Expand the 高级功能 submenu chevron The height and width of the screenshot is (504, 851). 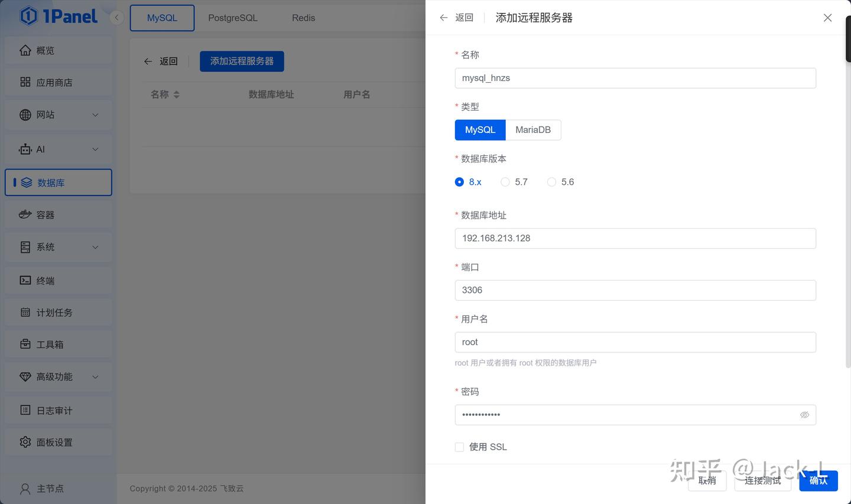tap(95, 376)
